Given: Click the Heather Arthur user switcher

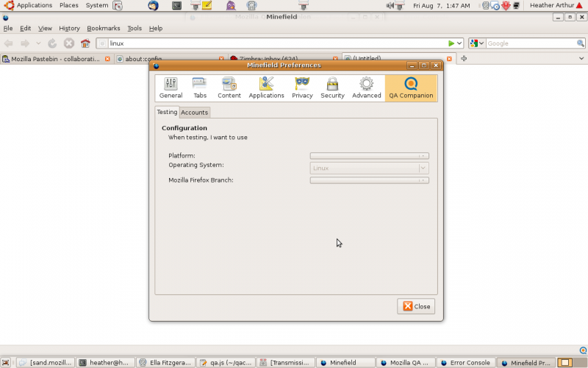Looking at the screenshot, I should 556,5.
